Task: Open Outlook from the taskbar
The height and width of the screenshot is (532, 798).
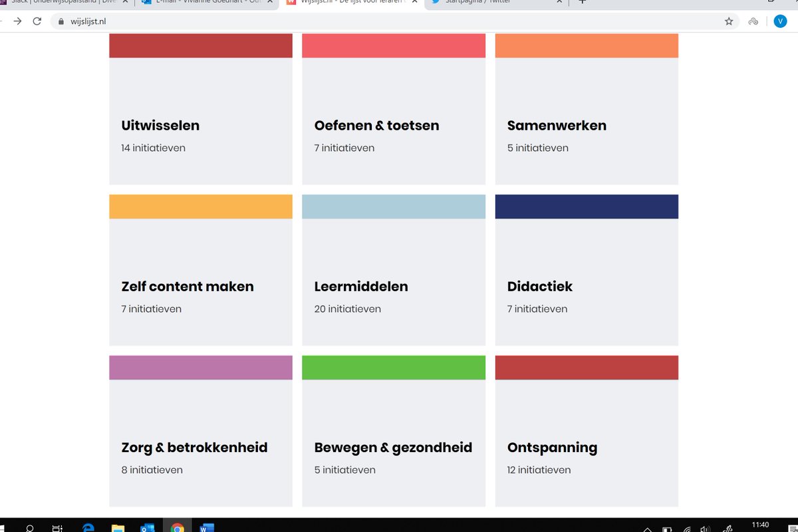Action: tap(148, 527)
